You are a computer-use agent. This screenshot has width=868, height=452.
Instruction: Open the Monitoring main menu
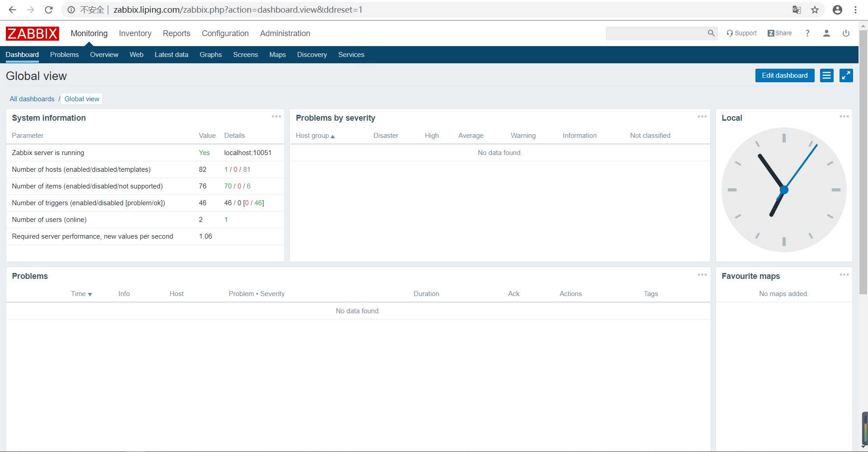coord(89,33)
